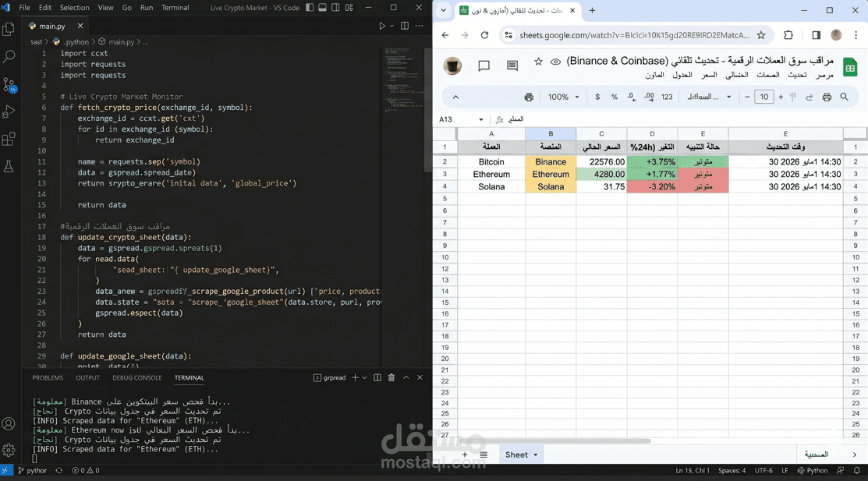
Task: Close the terminal panel
Action: click(420, 377)
